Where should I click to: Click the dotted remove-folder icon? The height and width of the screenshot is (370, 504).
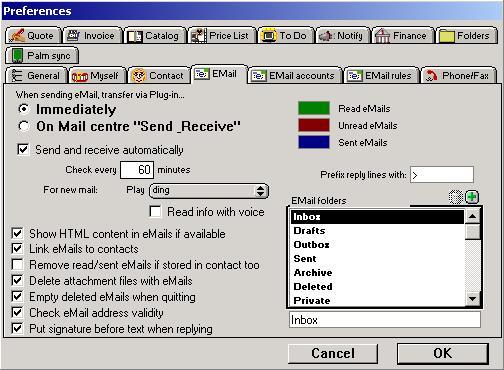[456, 197]
